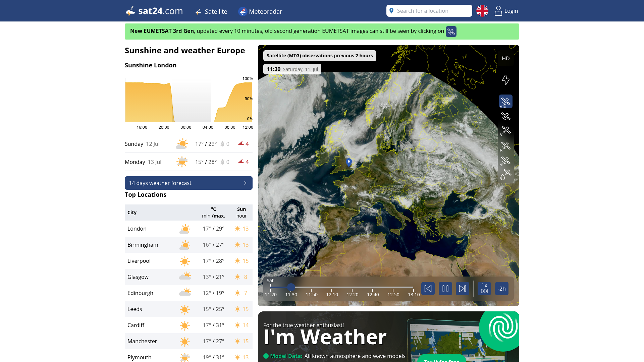Skip to the last satellite frame
Screen dimensions: 644x362
pos(463,289)
